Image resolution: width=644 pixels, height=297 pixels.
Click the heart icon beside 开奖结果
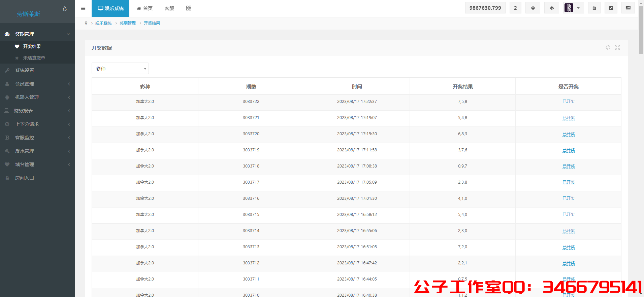[17, 46]
